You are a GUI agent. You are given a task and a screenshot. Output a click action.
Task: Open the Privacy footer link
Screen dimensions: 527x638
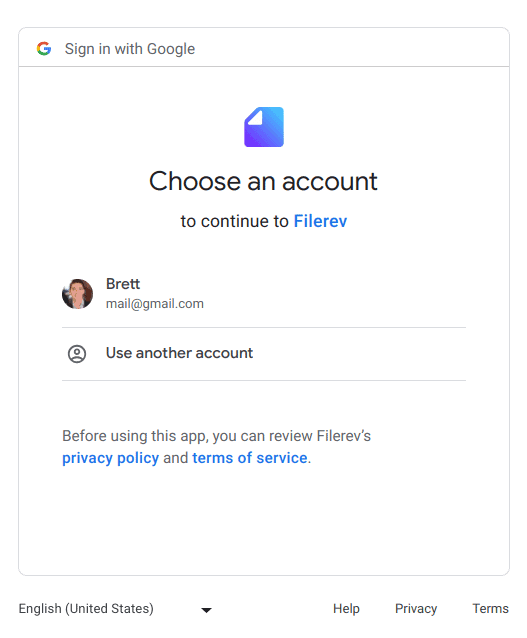click(416, 609)
